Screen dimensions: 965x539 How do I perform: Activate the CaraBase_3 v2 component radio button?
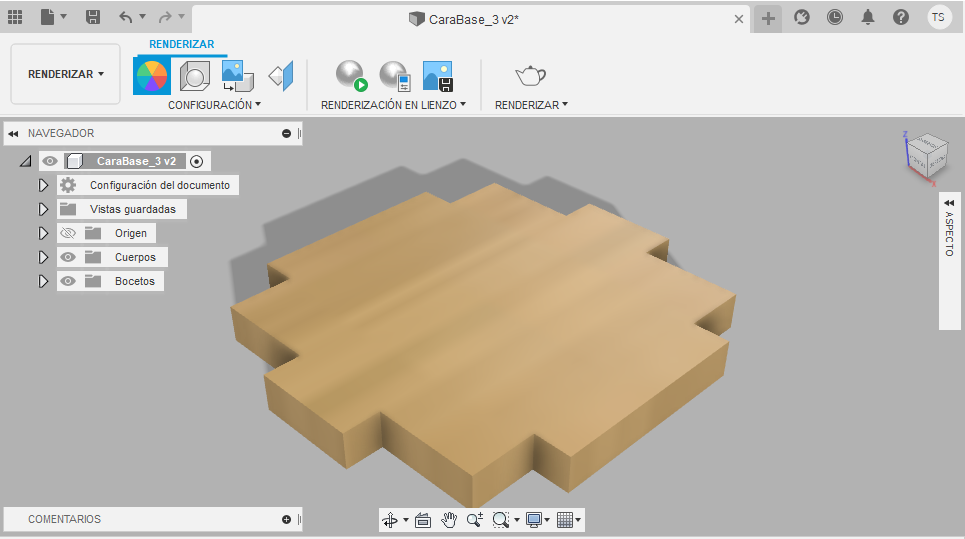point(196,161)
